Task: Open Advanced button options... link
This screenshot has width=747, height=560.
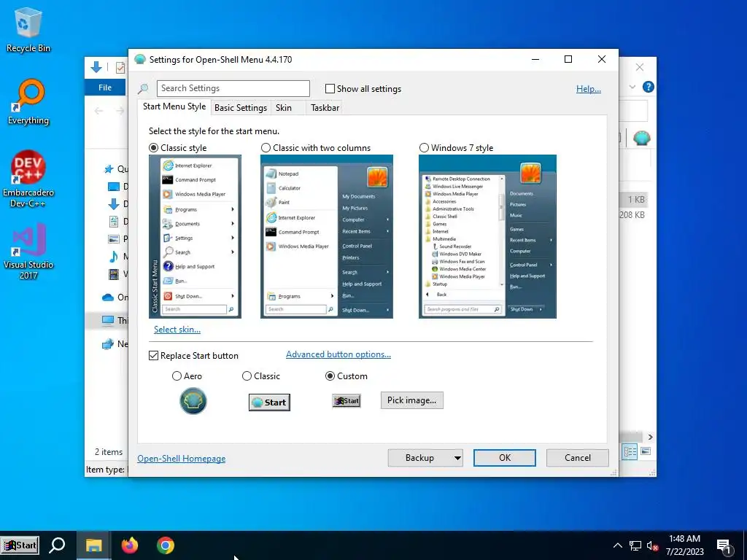Action: [338, 354]
